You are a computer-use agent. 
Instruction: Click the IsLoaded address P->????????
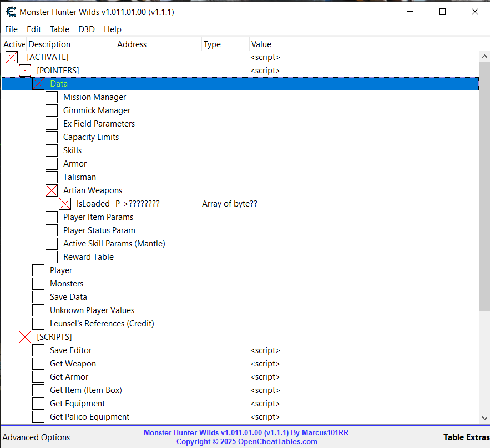[138, 204]
